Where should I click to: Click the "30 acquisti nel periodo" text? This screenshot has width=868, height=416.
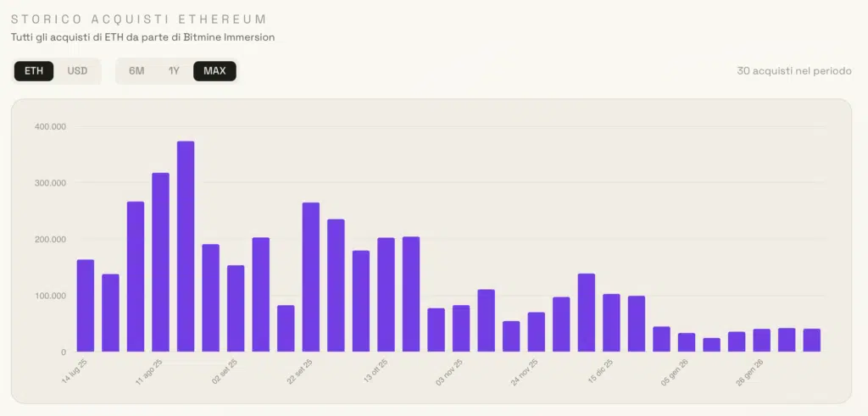[x=794, y=71]
